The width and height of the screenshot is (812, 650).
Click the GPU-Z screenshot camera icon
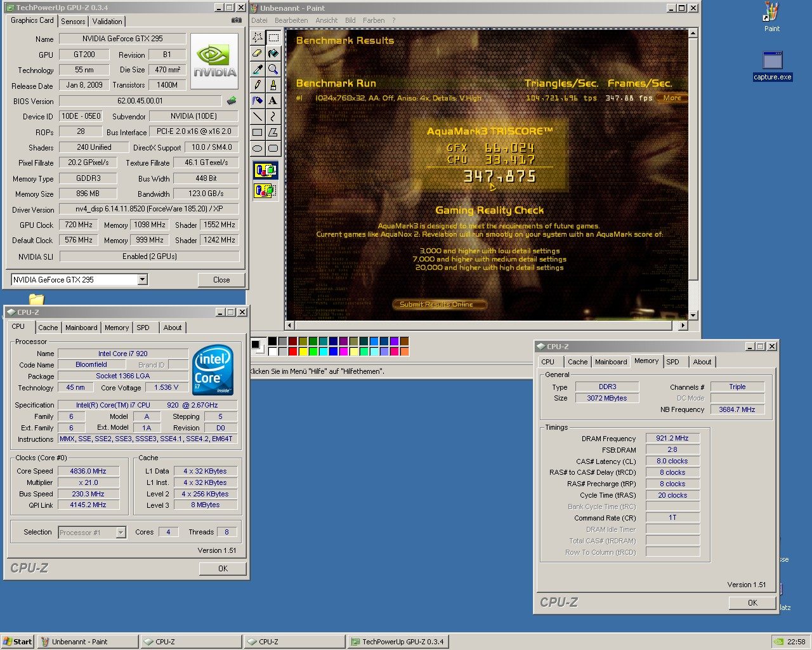(x=236, y=20)
